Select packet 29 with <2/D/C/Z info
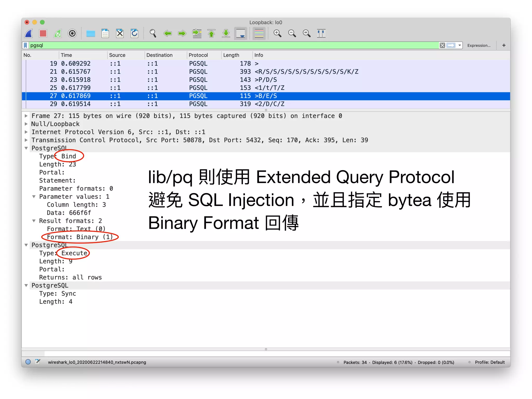 [266, 104]
